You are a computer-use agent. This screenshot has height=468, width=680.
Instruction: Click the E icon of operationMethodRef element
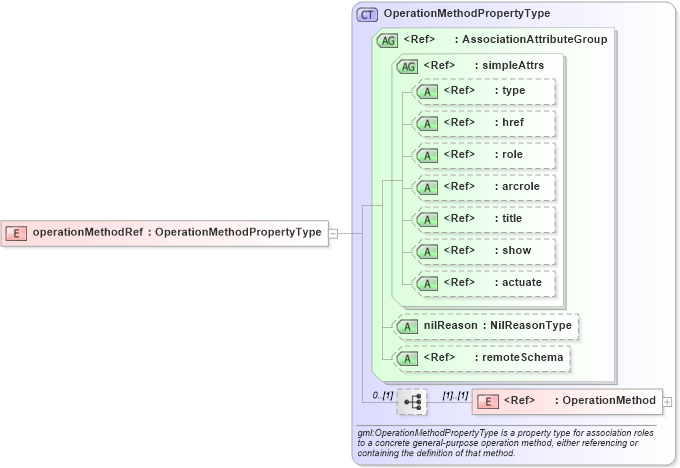16,233
